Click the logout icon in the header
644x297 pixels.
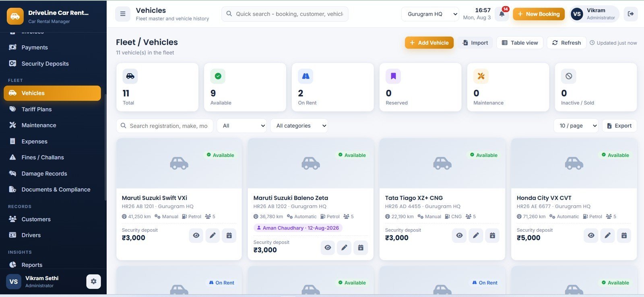click(x=631, y=14)
